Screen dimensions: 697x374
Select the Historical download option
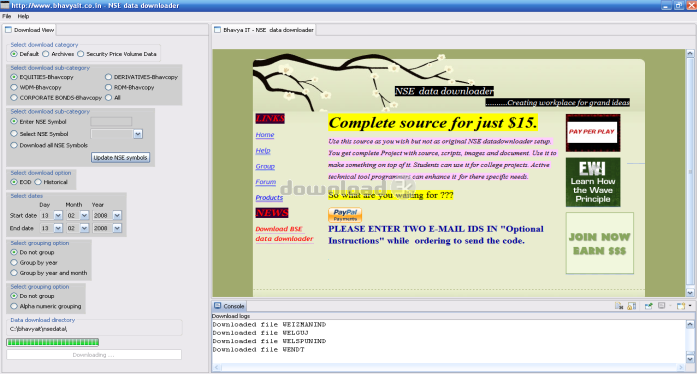(51, 182)
